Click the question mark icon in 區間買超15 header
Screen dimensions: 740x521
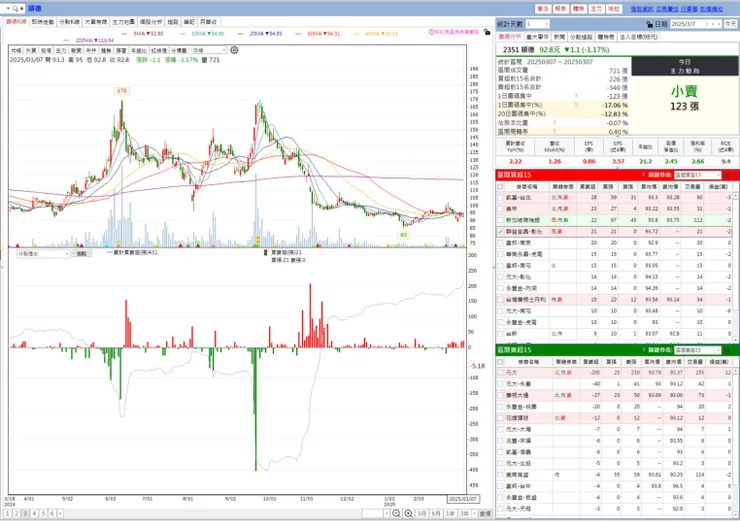point(643,175)
